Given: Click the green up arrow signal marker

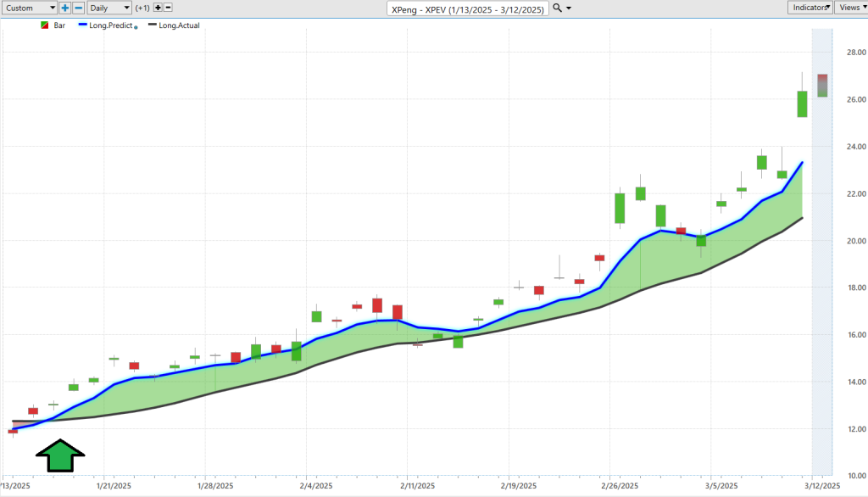Looking at the screenshot, I should (60, 455).
